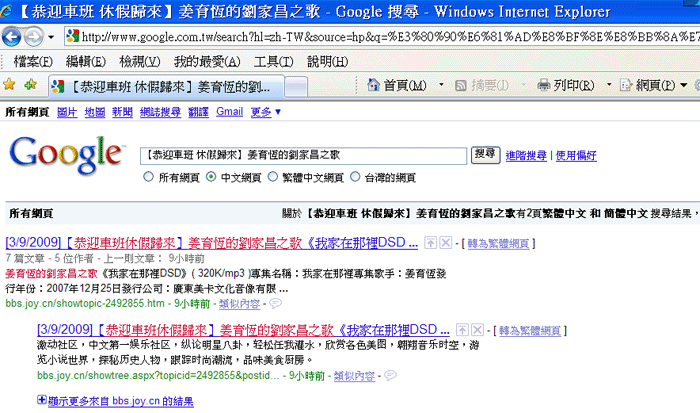Click the 地圖 link
This screenshot has width=700, height=413.
click(95, 112)
